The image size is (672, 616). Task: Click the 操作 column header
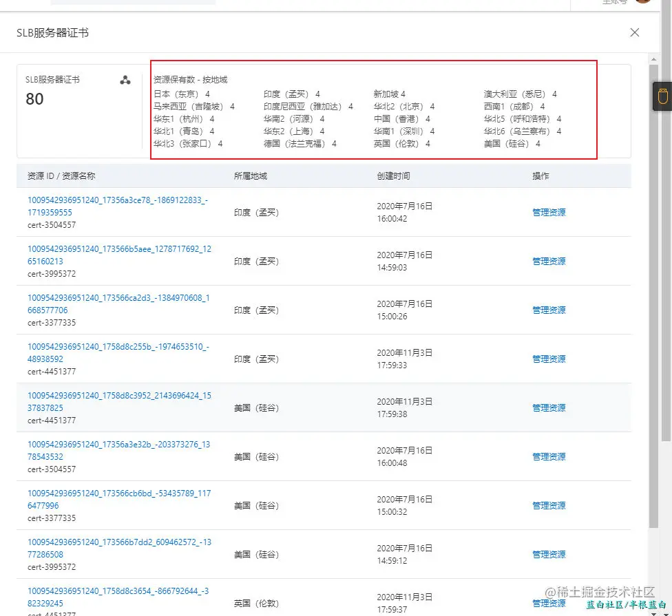(540, 176)
